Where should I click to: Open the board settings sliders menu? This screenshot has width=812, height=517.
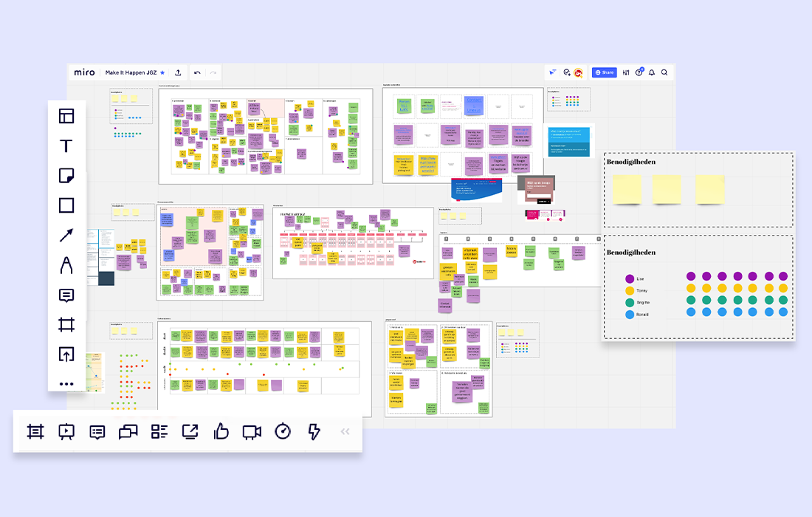[626, 72]
